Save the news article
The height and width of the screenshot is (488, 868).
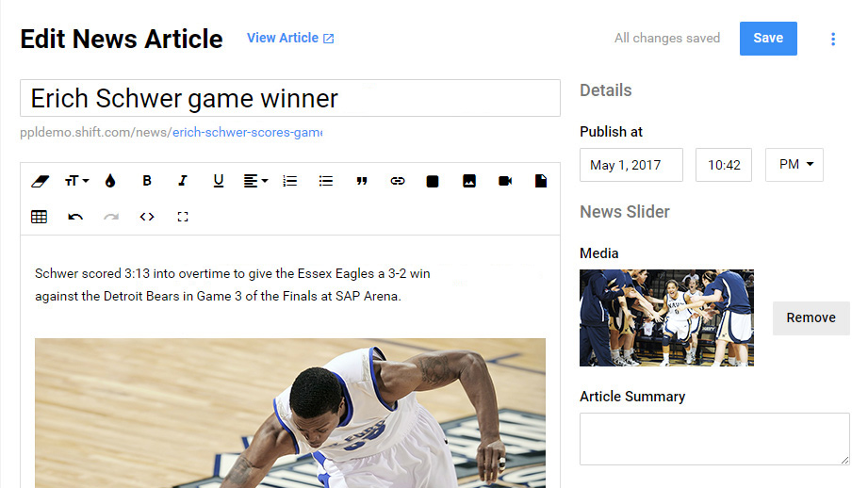pyautogui.click(x=768, y=39)
